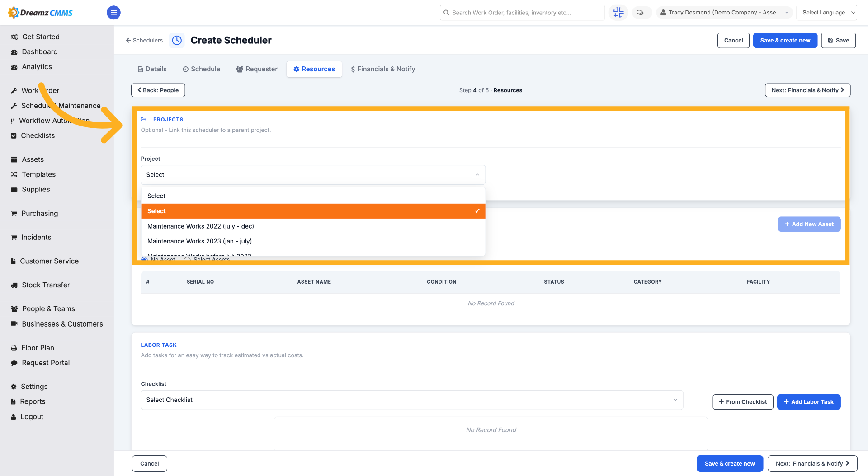
Task: Click the Supplies sidebar icon
Action: click(14, 189)
